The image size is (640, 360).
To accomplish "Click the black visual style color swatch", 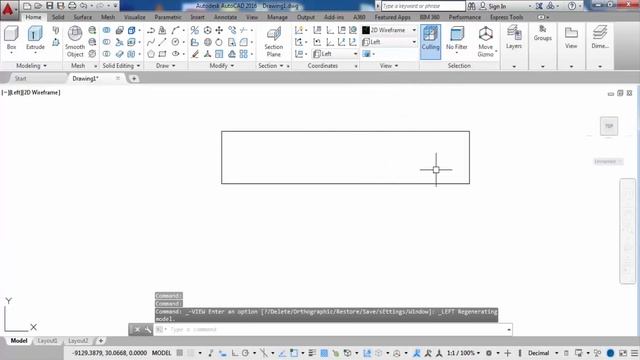I will [x=366, y=30].
